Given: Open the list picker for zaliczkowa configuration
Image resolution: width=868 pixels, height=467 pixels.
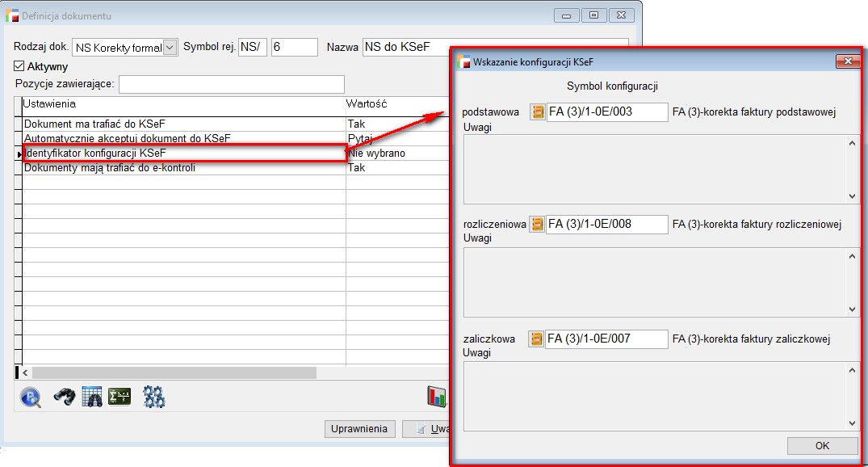Looking at the screenshot, I should click(537, 339).
